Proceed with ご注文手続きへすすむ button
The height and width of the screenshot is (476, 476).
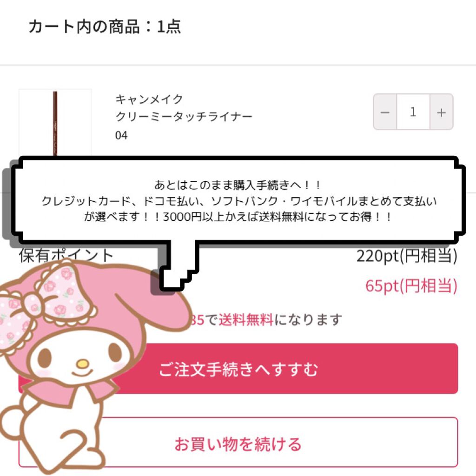click(238, 369)
